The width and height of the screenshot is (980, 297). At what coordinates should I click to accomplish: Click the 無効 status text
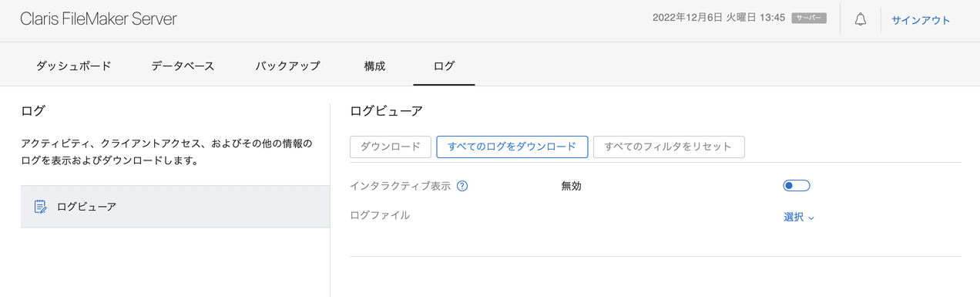pos(572,186)
